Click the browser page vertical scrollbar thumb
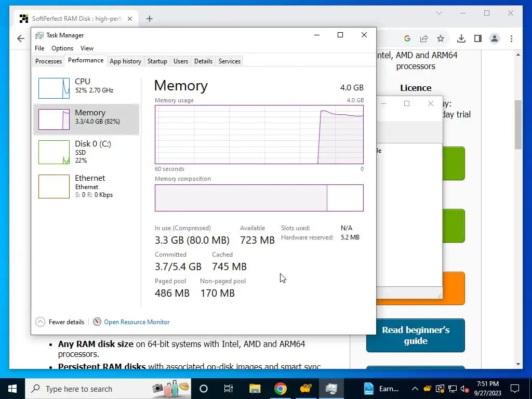The height and width of the screenshot is (399, 532). (x=518, y=125)
